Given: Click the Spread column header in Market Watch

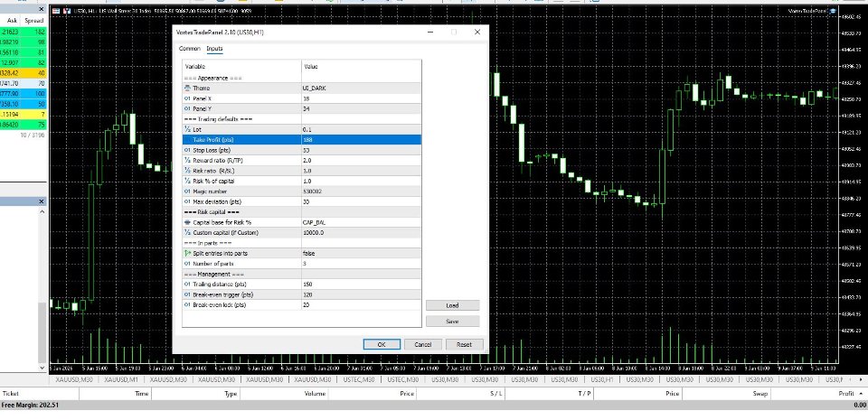Looking at the screenshot, I should (34, 21).
